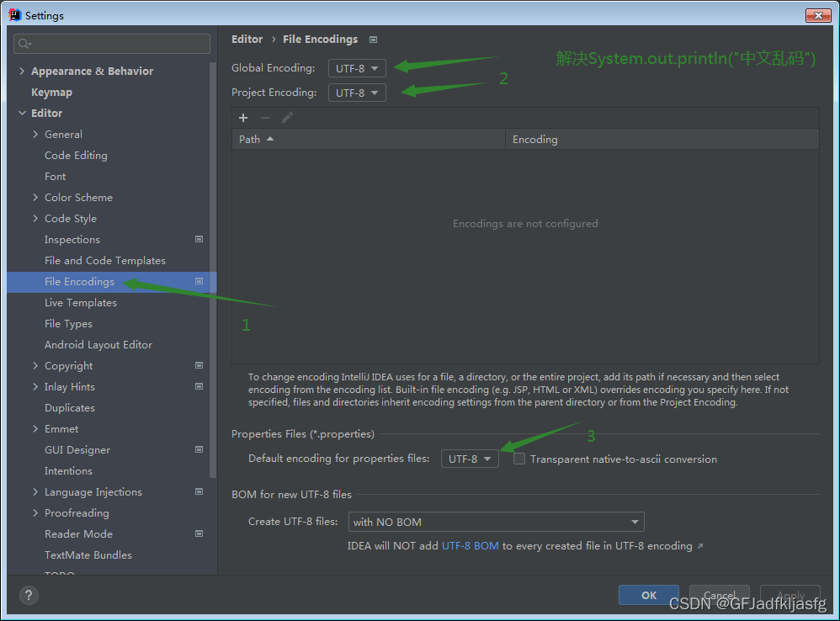Screen dimensions: 840x621
Task: Open the Project Encoding dropdown
Action: (x=357, y=93)
